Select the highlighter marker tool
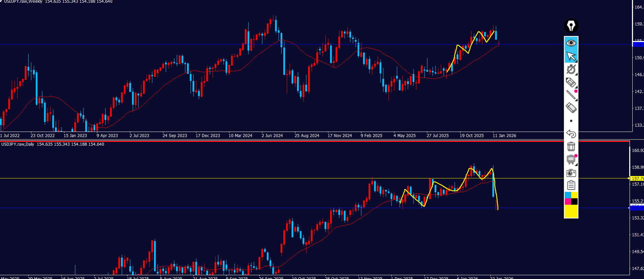 (571, 82)
